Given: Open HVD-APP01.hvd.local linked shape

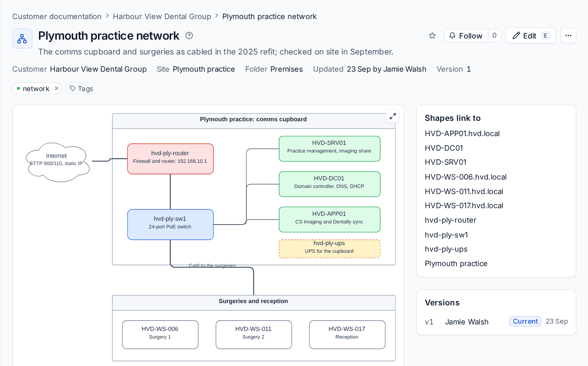Looking at the screenshot, I should tap(462, 133).
